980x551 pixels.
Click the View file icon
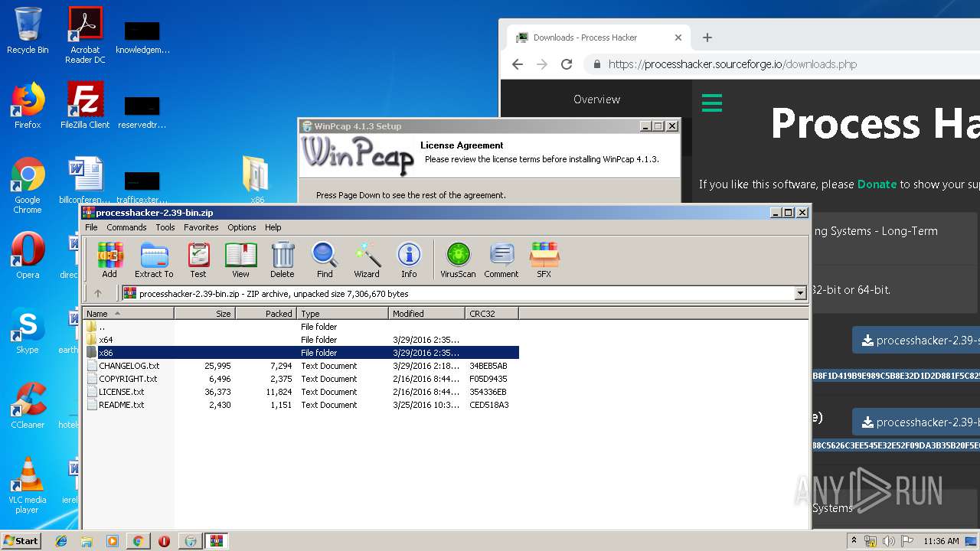[x=240, y=259]
